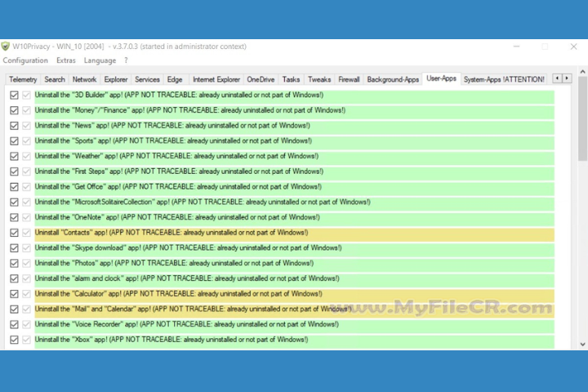
Task: Toggle first checkbox for "OneNote" app
Action: [14, 217]
